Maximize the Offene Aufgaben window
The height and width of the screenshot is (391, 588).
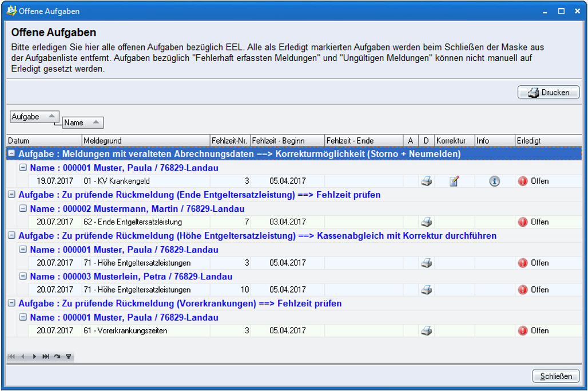(561, 11)
